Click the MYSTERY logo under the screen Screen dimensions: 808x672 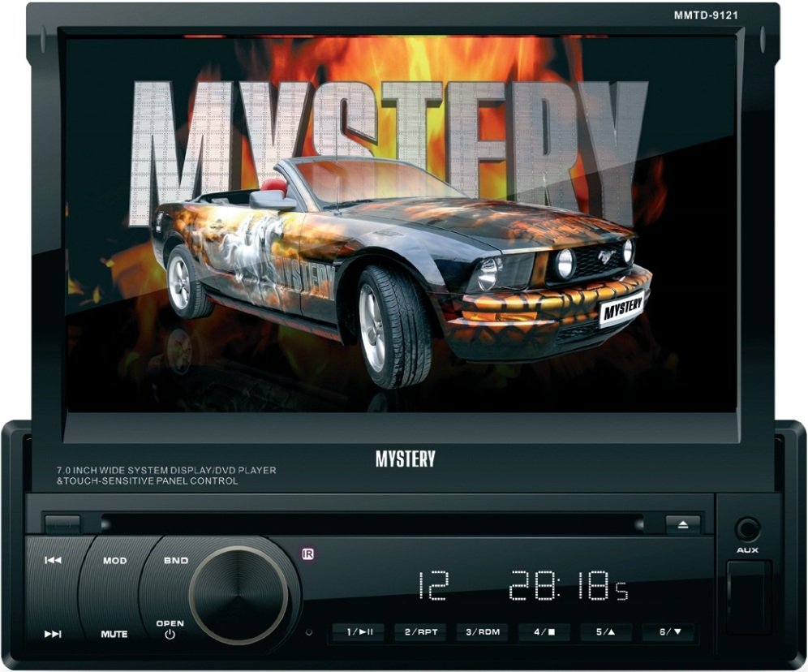point(405,458)
